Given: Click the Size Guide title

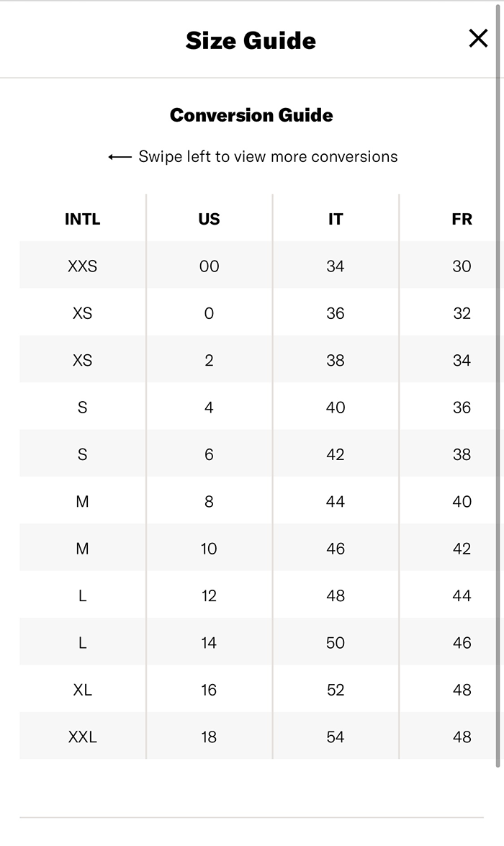Looking at the screenshot, I should [251, 40].
